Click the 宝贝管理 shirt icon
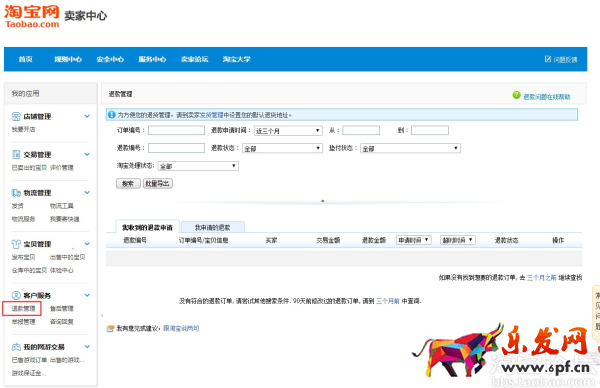The width and height of the screenshot is (600, 388). tap(16, 244)
